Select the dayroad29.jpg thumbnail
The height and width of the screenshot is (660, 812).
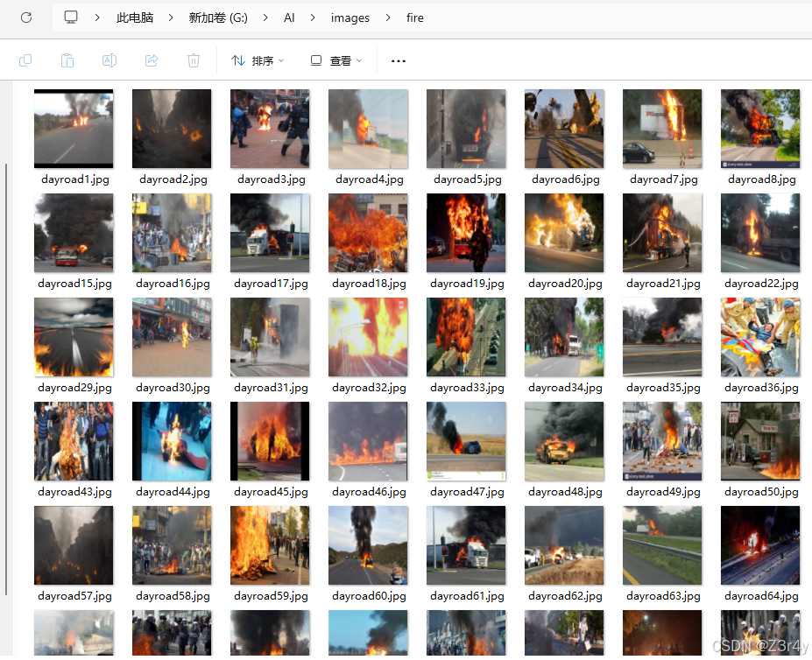[74, 337]
